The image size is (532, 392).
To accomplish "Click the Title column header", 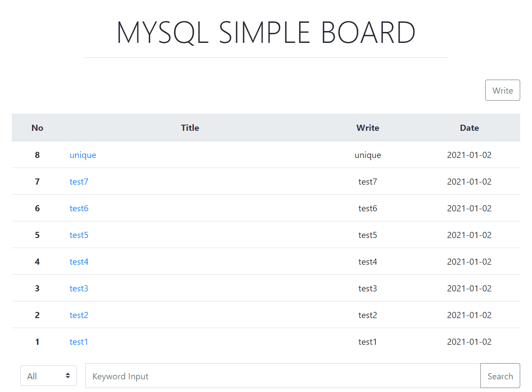I will click(190, 128).
